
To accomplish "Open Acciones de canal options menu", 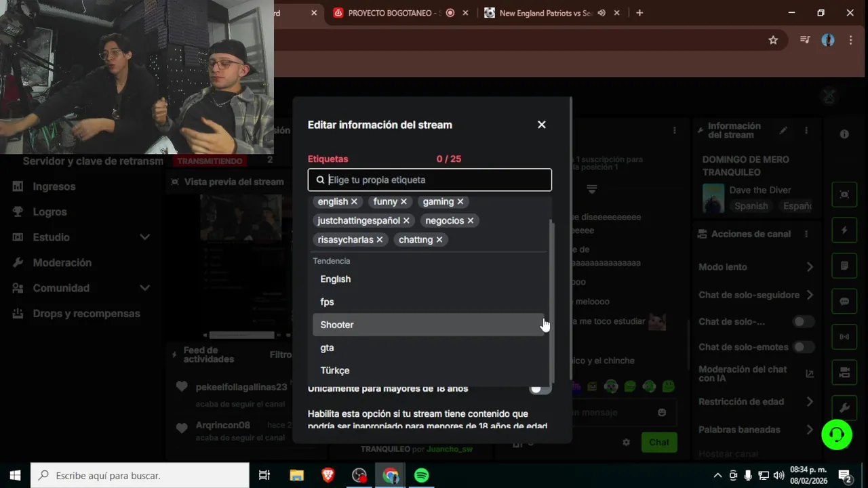I will (x=806, y=234).
